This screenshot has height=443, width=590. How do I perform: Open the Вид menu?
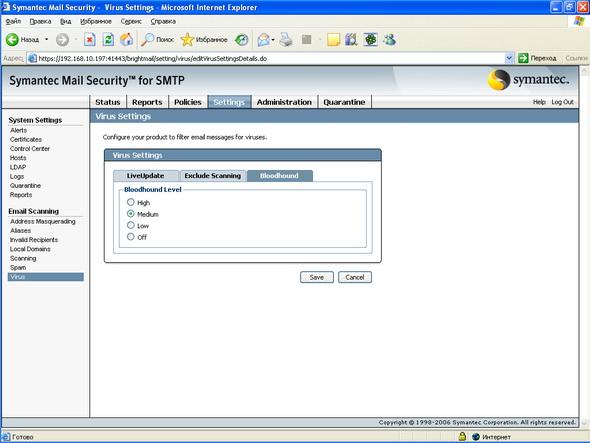tap(65, 21)
